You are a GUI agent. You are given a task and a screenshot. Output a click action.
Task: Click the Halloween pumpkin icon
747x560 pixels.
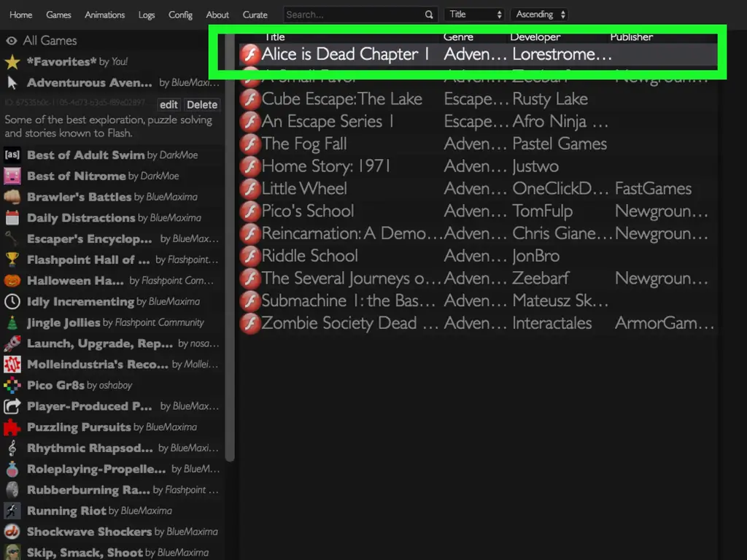tap(12, 281)
